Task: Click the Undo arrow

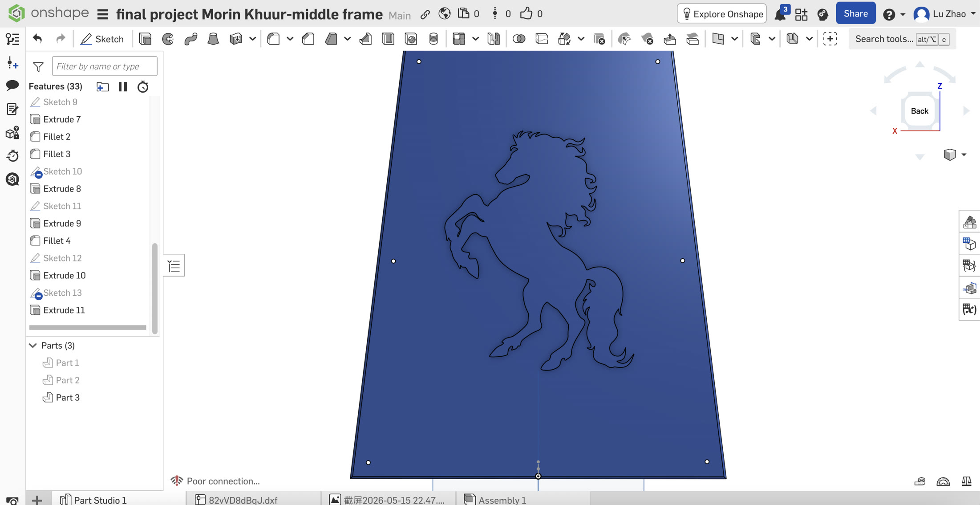Action: coord(37,39)
